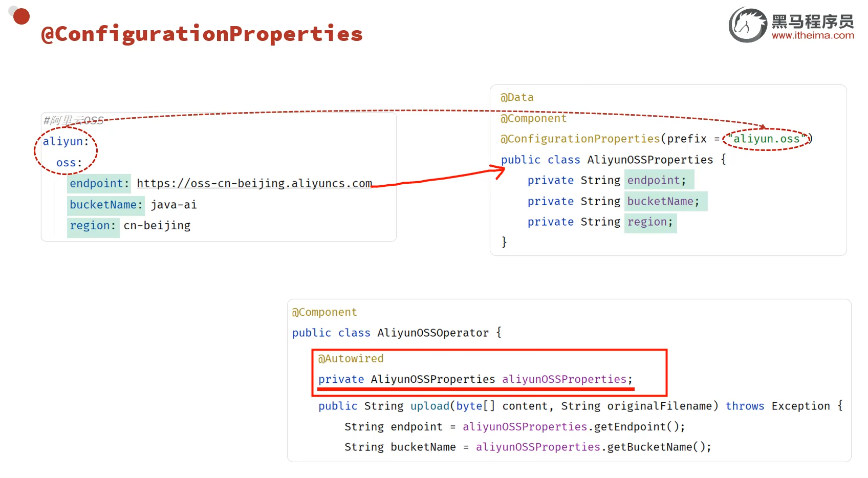
Task: Select the "aliyun.oss" prefix string
Action: (x=767, y=139)
